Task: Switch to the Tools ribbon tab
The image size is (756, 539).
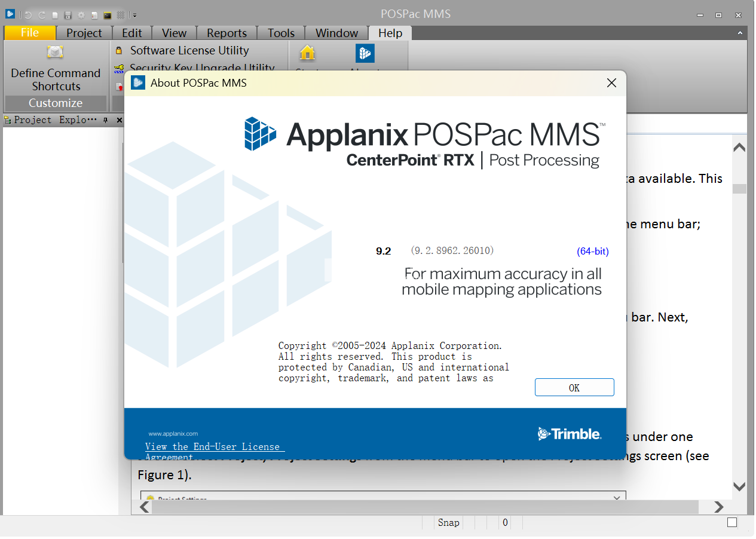Action: [281, 33]
